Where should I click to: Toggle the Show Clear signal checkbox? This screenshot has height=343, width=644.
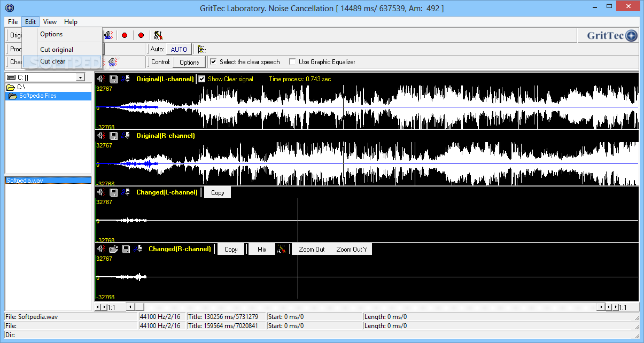202,79
